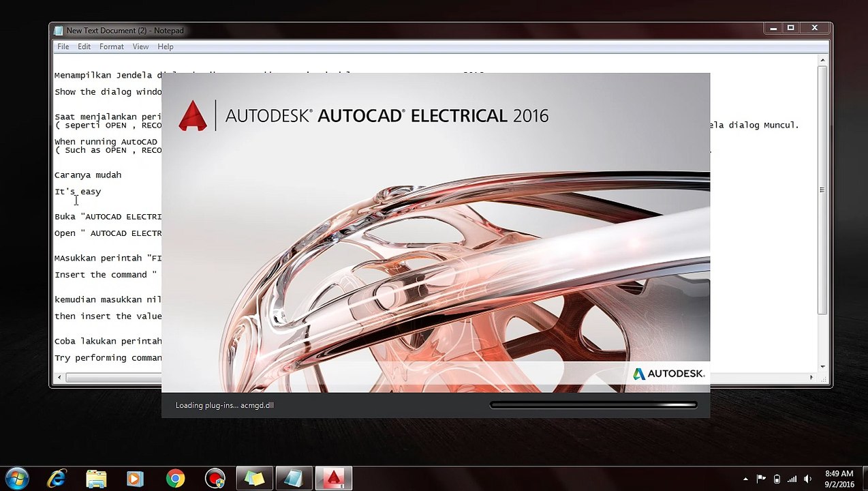Open Notepad File menu

[x=63, y=46]
